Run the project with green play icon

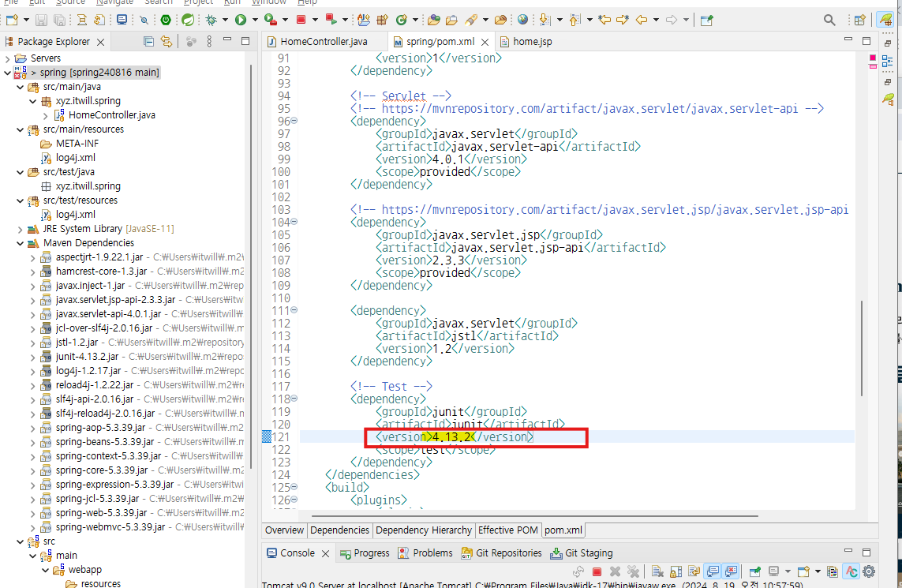[241, 21]
